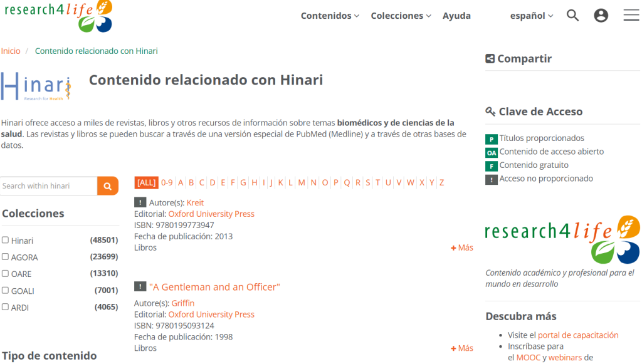Tick the ARDI collection checkbox

tap(5, 307)
